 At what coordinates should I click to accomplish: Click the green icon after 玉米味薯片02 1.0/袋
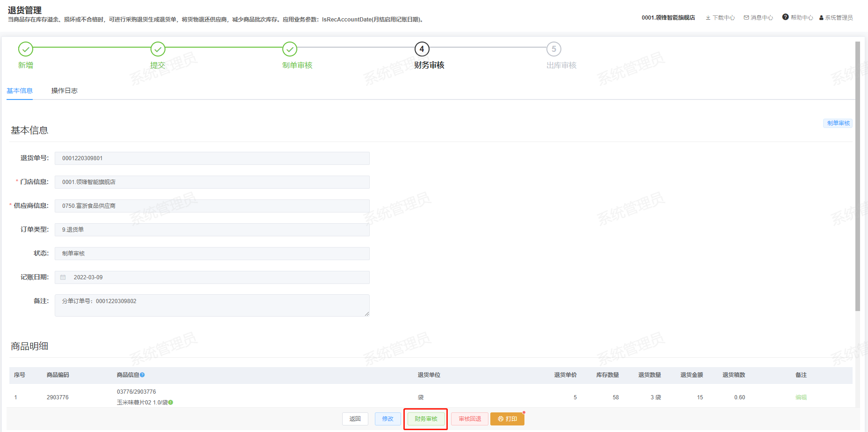[171, 403]
